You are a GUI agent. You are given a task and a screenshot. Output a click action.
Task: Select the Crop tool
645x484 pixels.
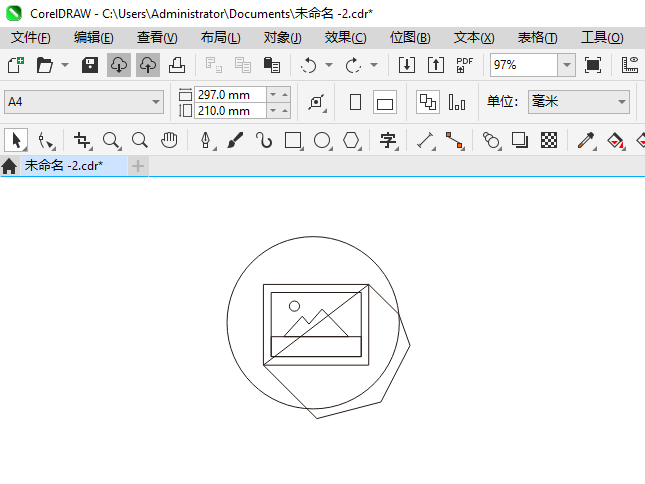click(x=82, y=141)
